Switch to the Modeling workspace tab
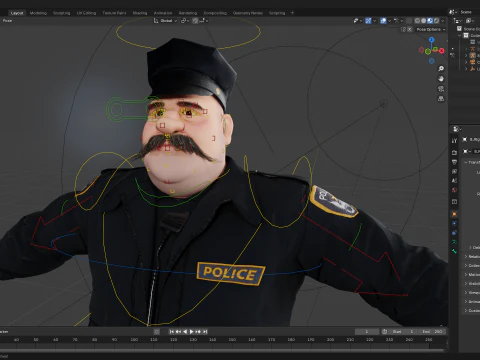This screenshot has width=480, height=360. 38,13
